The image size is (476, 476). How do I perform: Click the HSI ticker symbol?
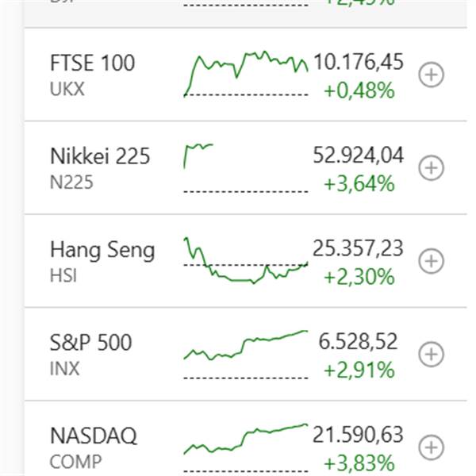click(63, 276)
